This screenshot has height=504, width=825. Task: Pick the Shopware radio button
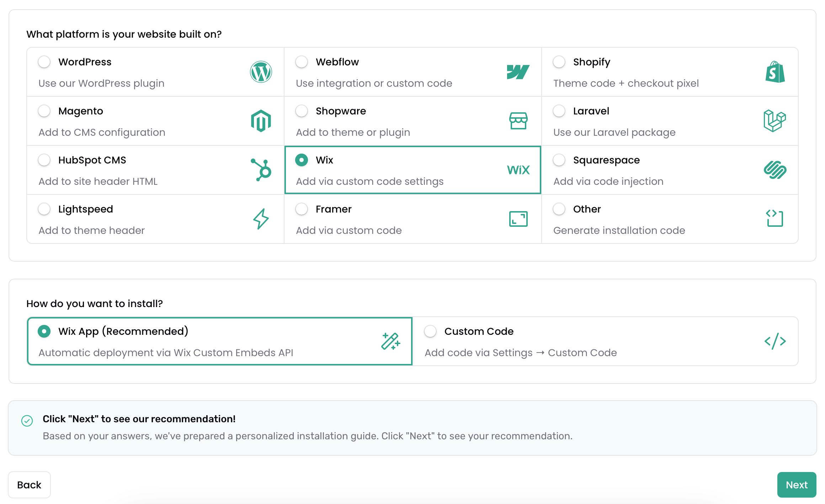pyautogui.click(x=302, y=111)
